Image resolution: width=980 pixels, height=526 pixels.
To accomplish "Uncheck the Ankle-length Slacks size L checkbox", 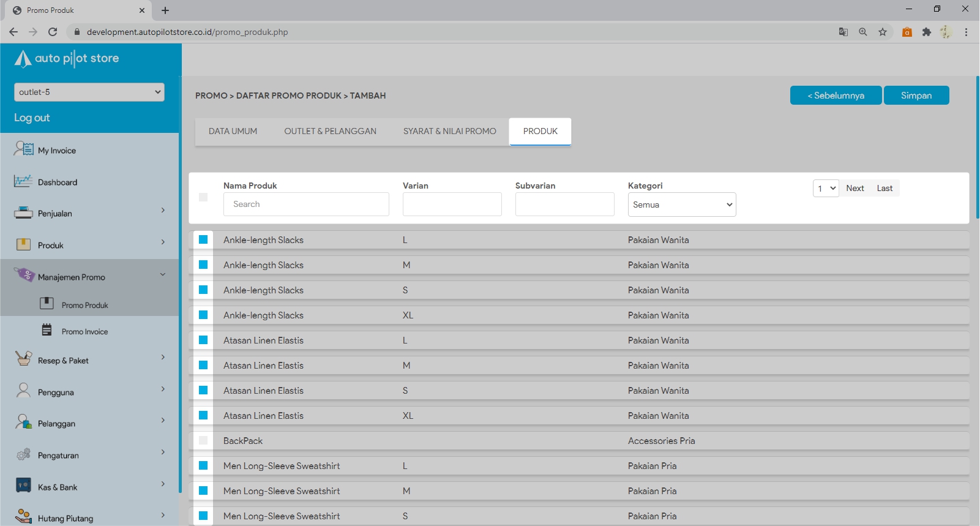I will click(x=203, y=239).
